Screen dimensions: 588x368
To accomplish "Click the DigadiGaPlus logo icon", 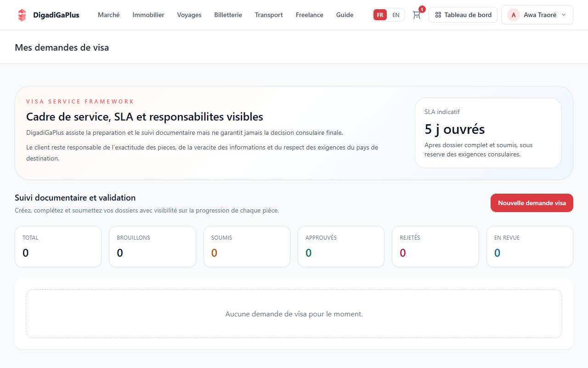I will coord(22,15).
